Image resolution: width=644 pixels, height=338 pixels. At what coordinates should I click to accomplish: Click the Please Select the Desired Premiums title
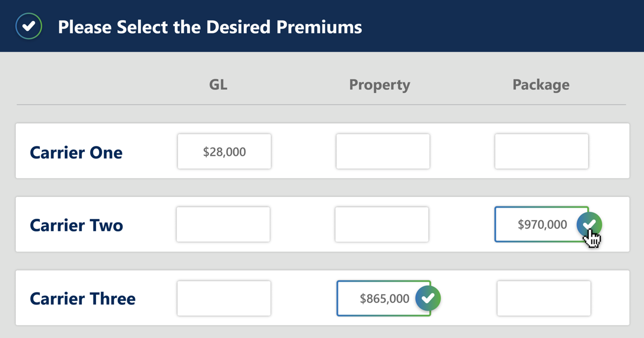(x=210, y=27)
